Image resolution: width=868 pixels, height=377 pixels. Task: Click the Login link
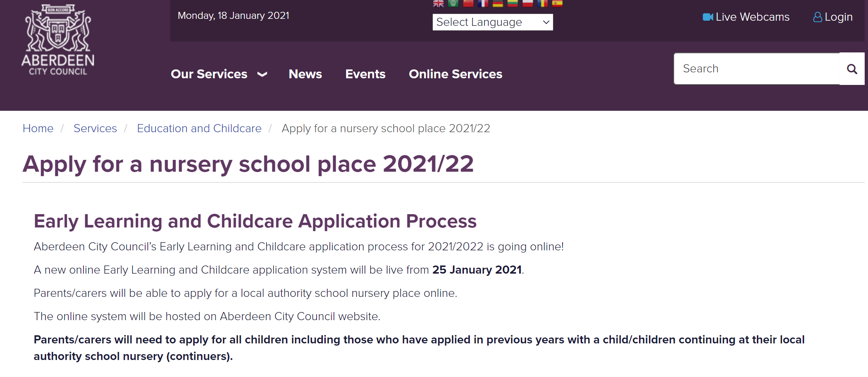pyautogui.click(x=833, y=17)
